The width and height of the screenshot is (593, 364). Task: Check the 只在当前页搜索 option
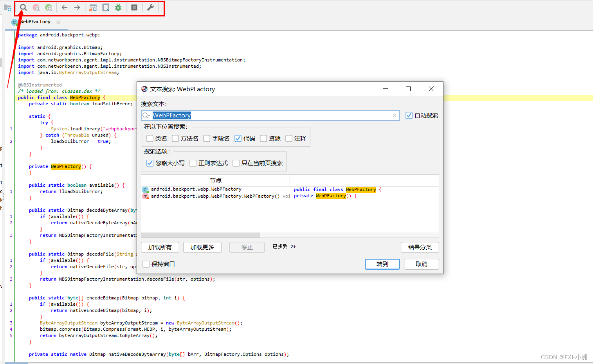click(x=236, y=163)
